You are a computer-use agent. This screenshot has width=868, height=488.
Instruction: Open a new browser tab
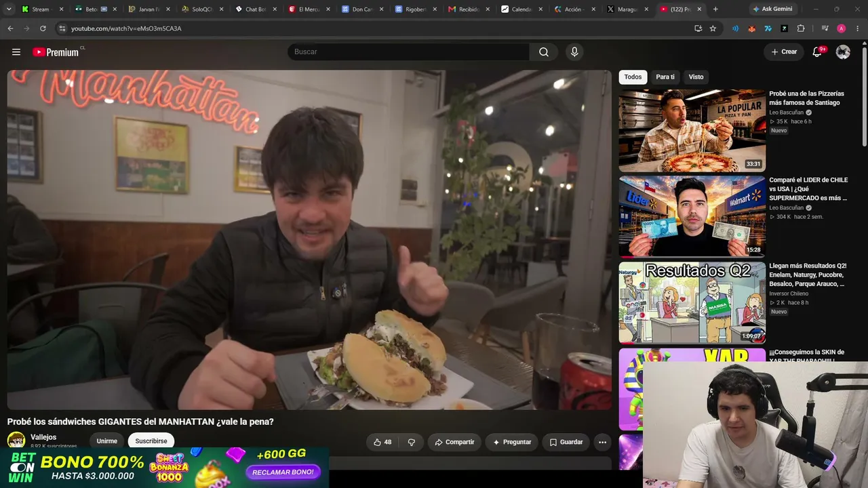click(715, 9)
